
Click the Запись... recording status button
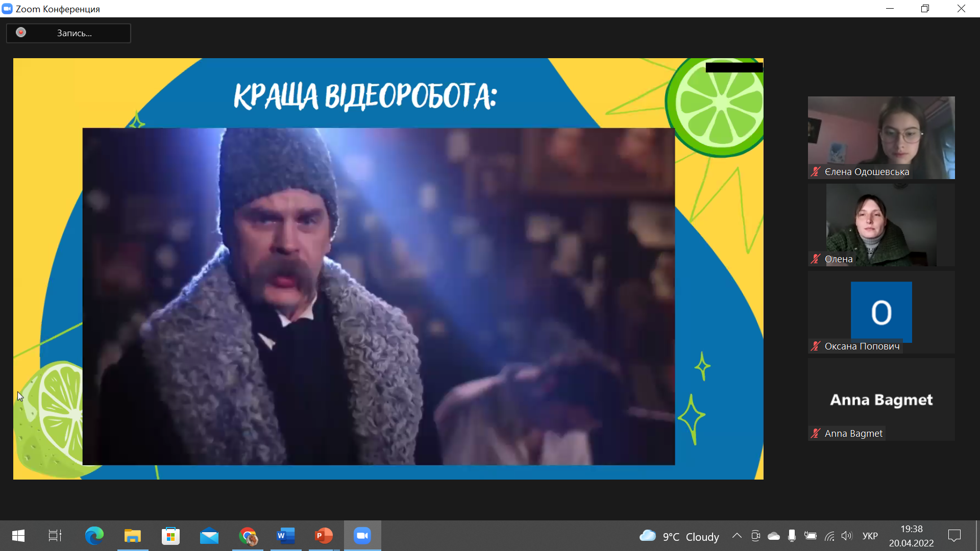74,33
